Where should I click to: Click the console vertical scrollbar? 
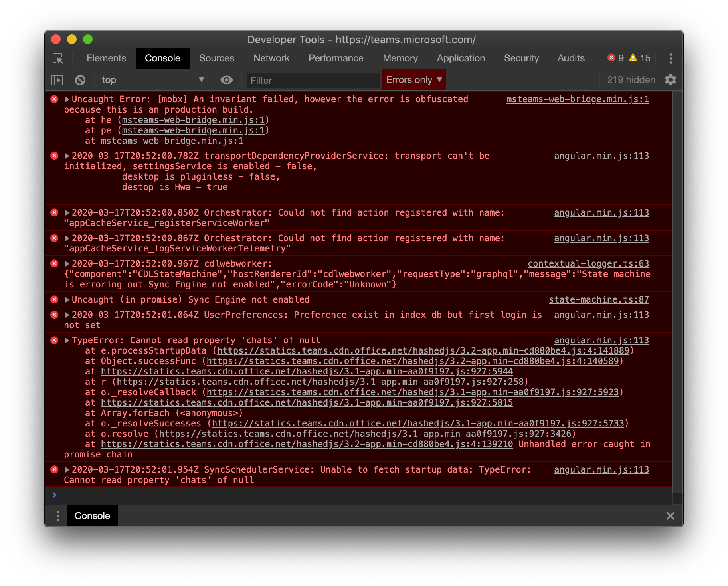(x=677, y=292)
